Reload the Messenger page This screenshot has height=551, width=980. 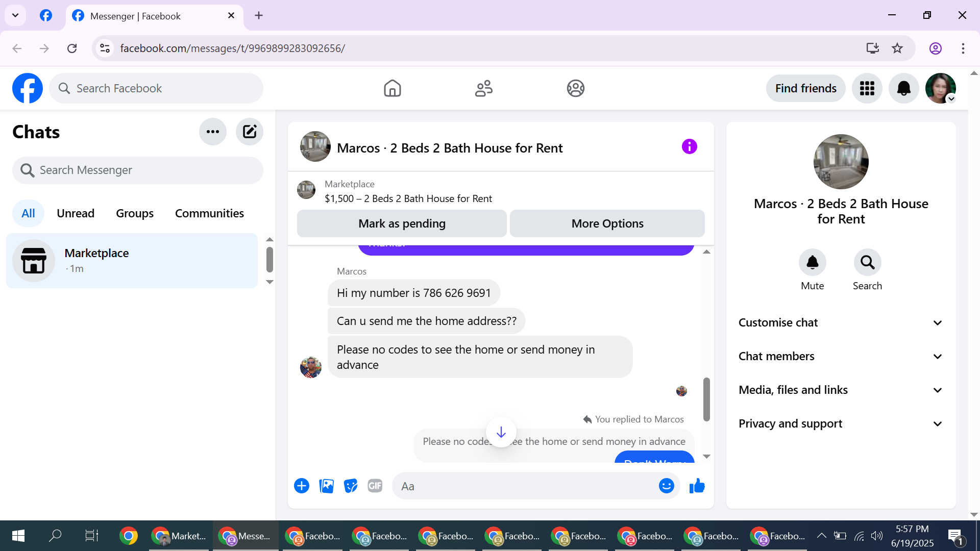click(72, 48)
